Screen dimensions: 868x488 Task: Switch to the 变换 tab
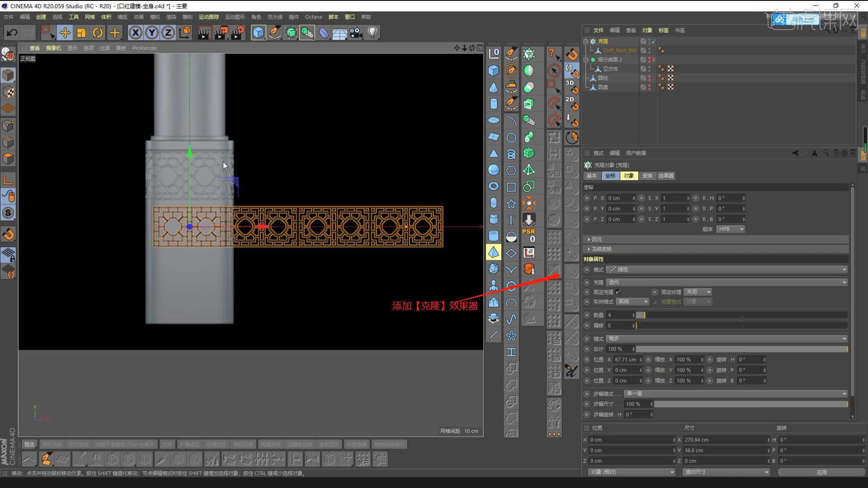click(x=647, y=176)
